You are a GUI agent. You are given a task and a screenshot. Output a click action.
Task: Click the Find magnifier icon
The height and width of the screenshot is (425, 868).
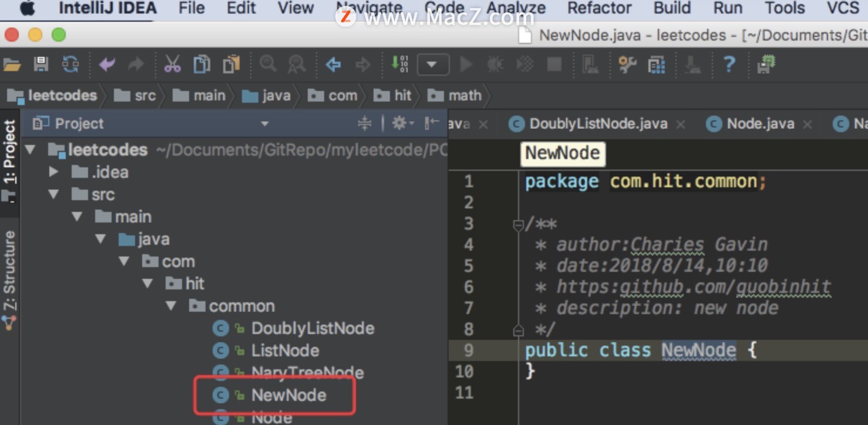(268, 64)
